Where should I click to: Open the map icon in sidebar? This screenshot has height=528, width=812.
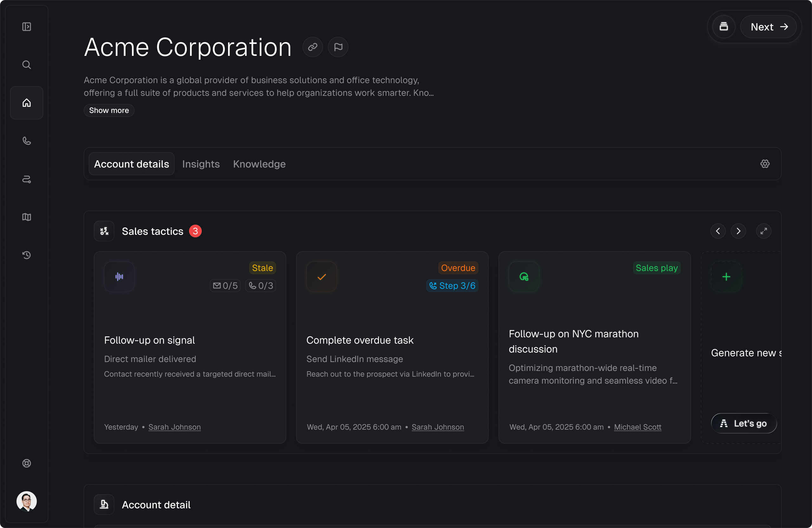tap(27, 217)
